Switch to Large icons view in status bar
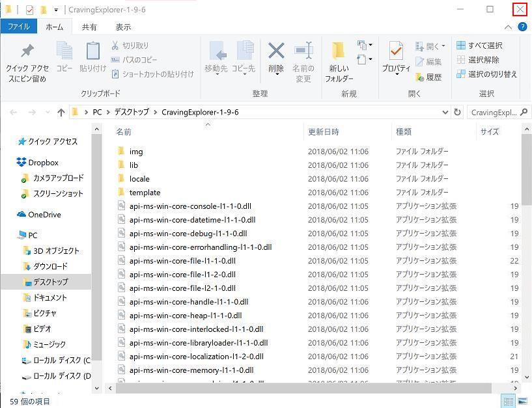 [523, 401]
